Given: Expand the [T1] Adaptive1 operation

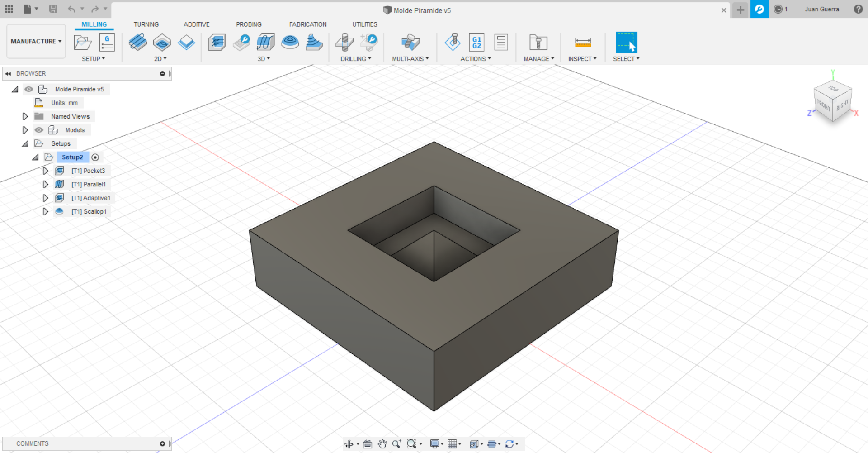Looking at the screenshot, I should point(45,198).
